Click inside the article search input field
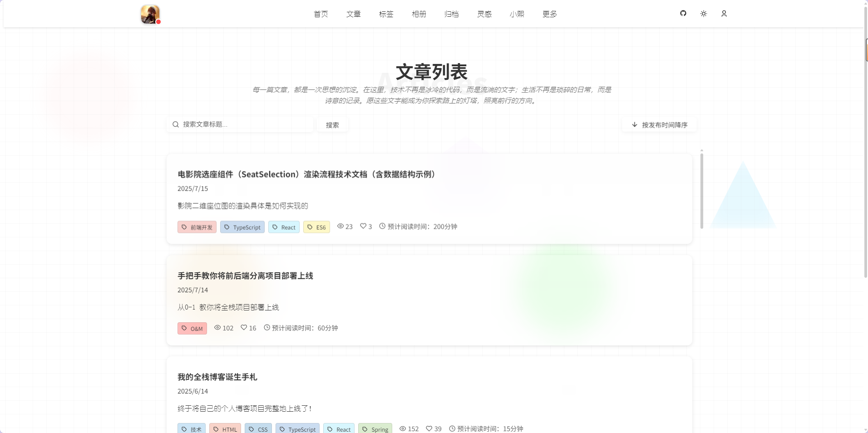Image resolution: width=868 pixels, height=433 pixels. 241,124
